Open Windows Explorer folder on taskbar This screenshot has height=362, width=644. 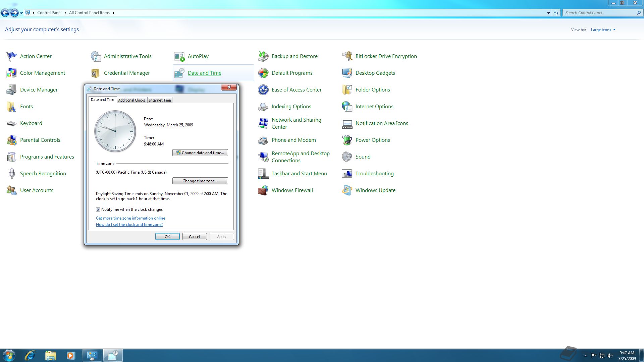point(50,355)
